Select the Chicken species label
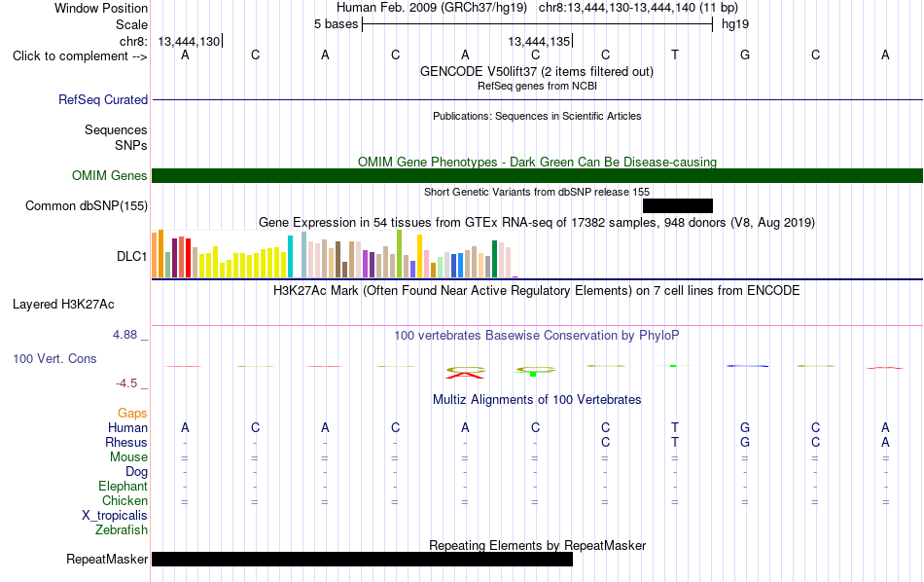Viewport: 924px width, 582px height. tap(124, 500)
